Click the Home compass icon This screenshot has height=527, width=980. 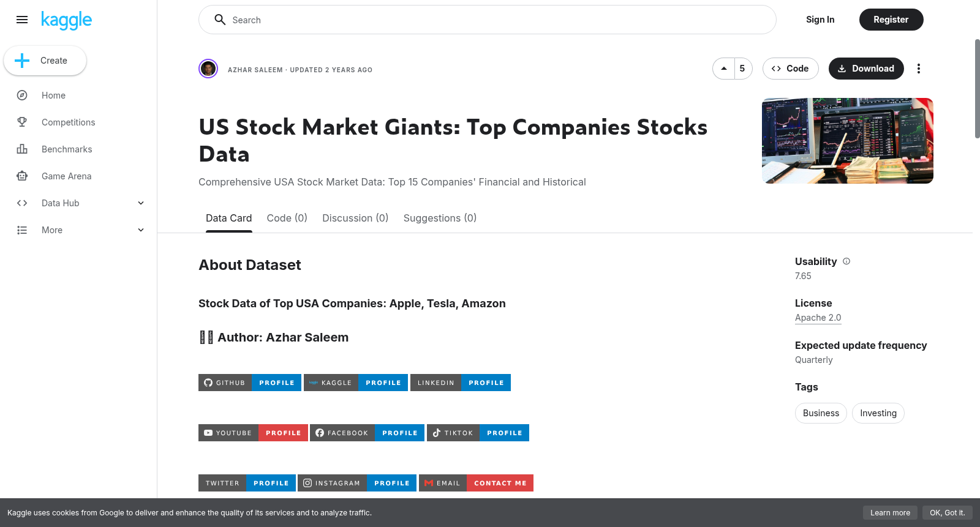coord(22,95)
